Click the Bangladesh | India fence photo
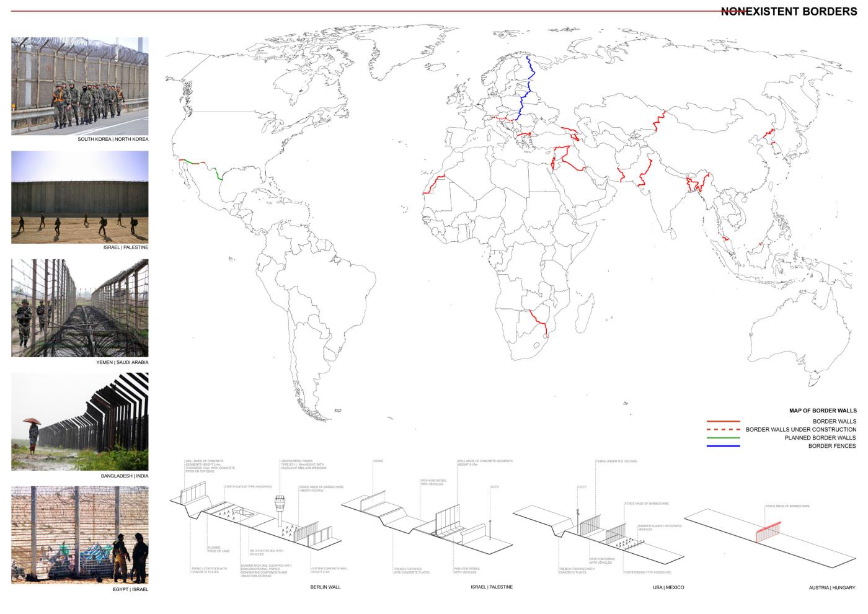Viewport: 868px width, 614px height. [79, 421]
